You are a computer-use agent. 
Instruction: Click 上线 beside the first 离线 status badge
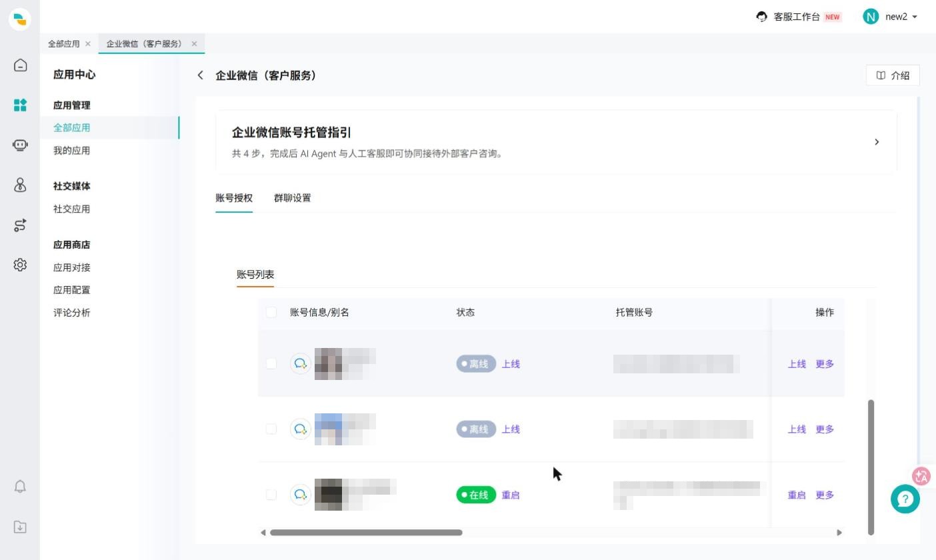click(x=511, y=364)
